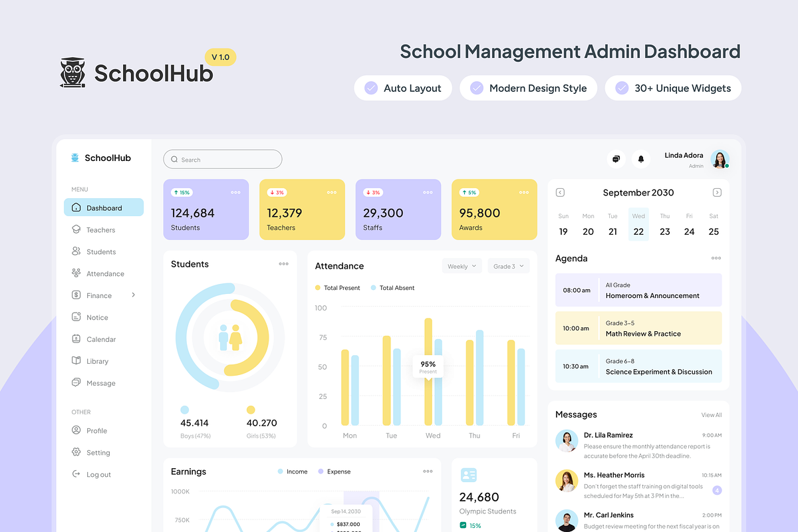Click the Dashboard home icon in sidebar
This screenshot has width=798, height=532.
click(76, 207)
